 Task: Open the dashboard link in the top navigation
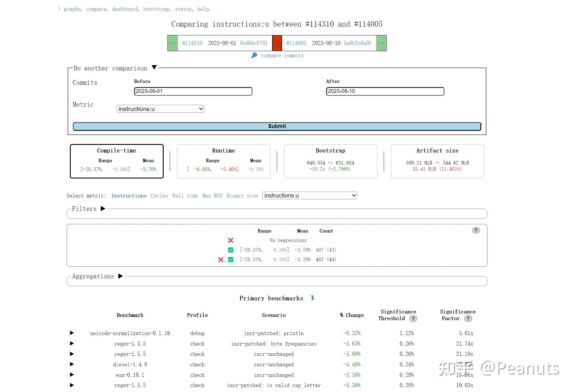(125, 9)
